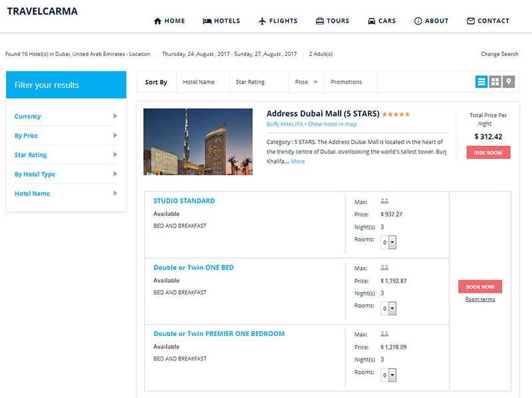Click the Address Dubai Mall hotel photo
Image resolution: width=532 pixels, height=398 pixels.
pyautogui.click(x=198, y=142)
